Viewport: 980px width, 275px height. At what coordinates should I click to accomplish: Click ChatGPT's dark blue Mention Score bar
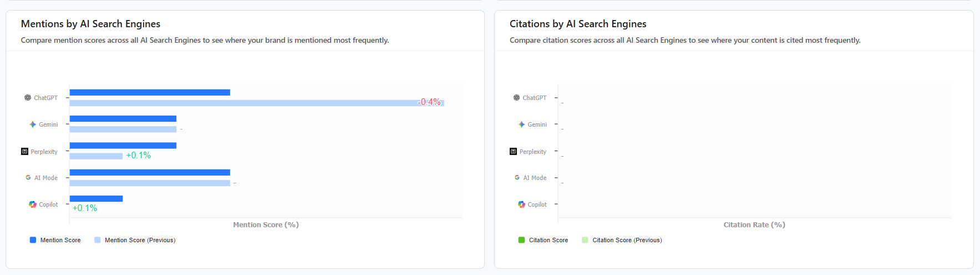(x=150, y=92)
